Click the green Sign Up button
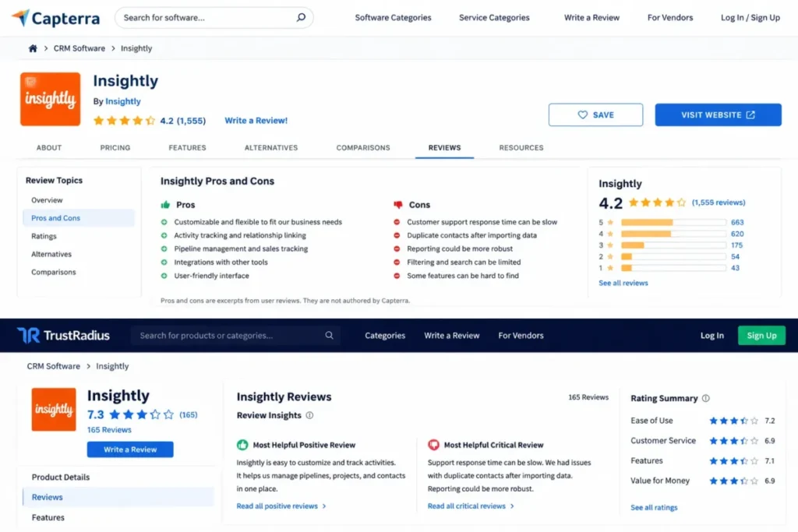 click(761, 336)
